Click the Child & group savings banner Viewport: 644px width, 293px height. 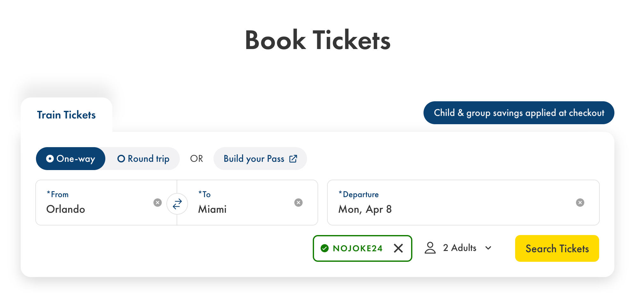click(x=519, y=113)
